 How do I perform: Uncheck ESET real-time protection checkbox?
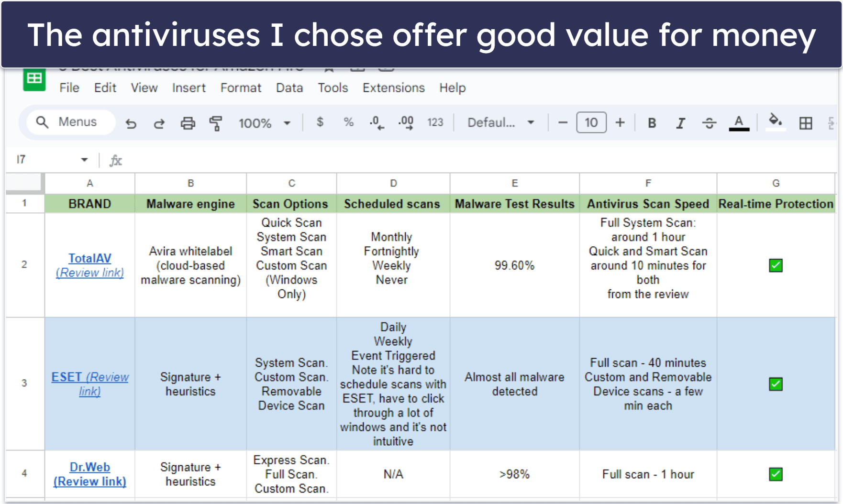pos(776,384)
